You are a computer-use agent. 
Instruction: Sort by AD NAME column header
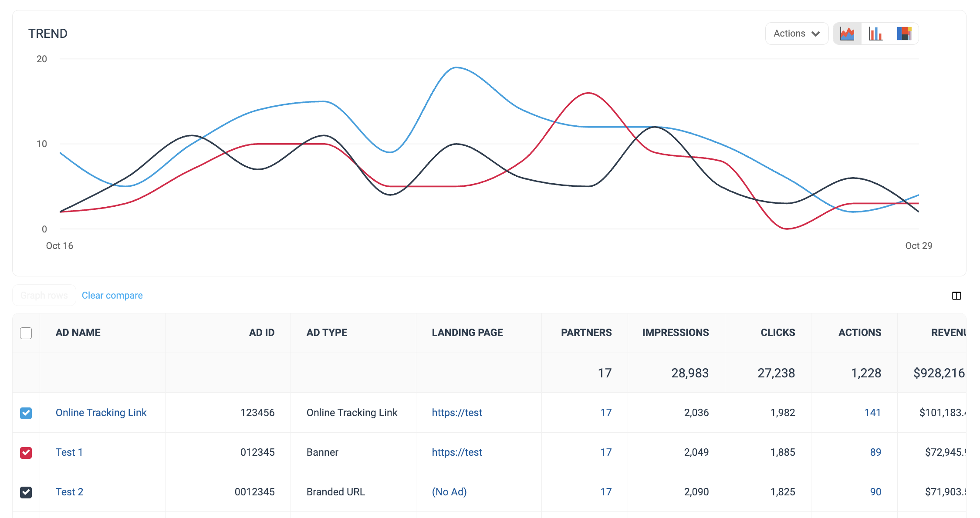coord(78,333)
